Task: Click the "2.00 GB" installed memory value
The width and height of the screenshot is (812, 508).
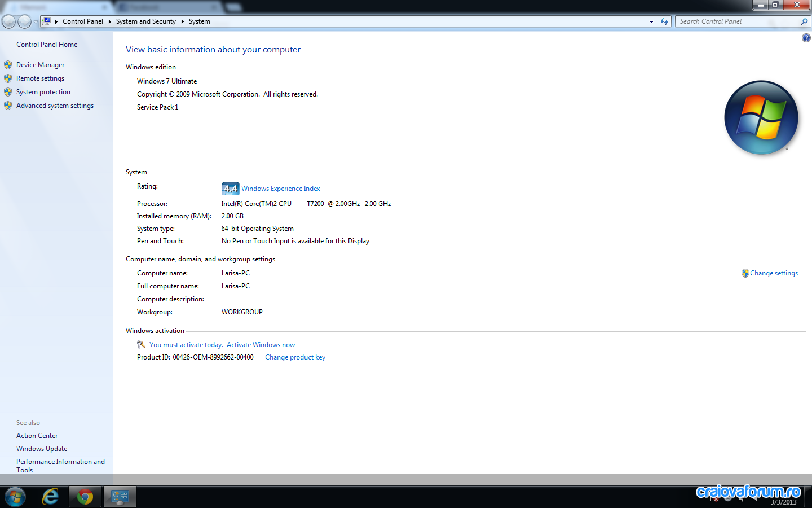Action: [x=232, y=216]
